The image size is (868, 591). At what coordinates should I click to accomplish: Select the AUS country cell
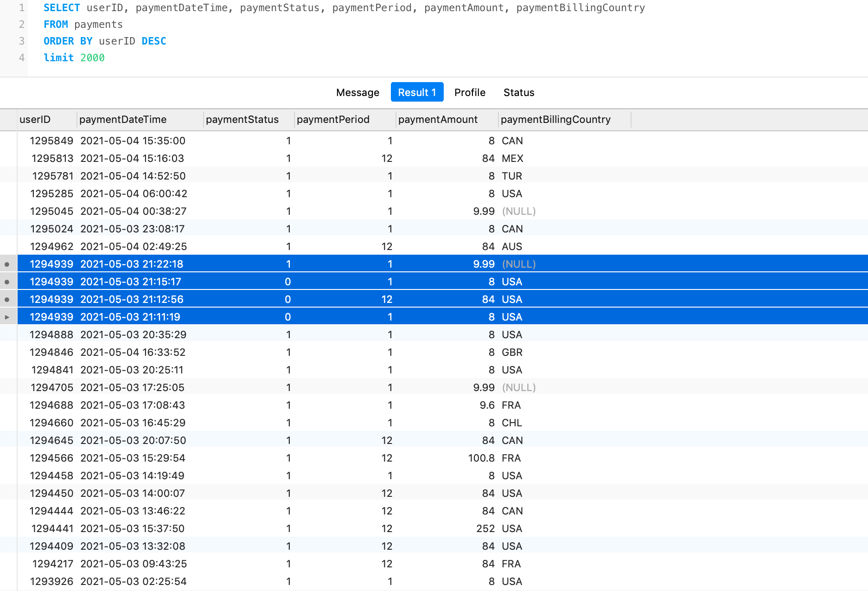pos(512,246)
